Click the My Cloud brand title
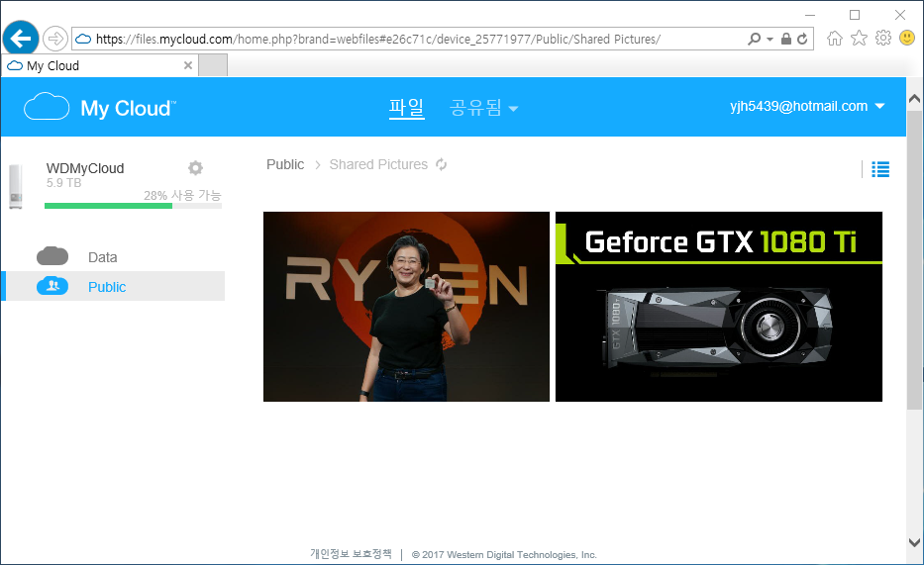 pyautogui.click(x=128, y=108)
